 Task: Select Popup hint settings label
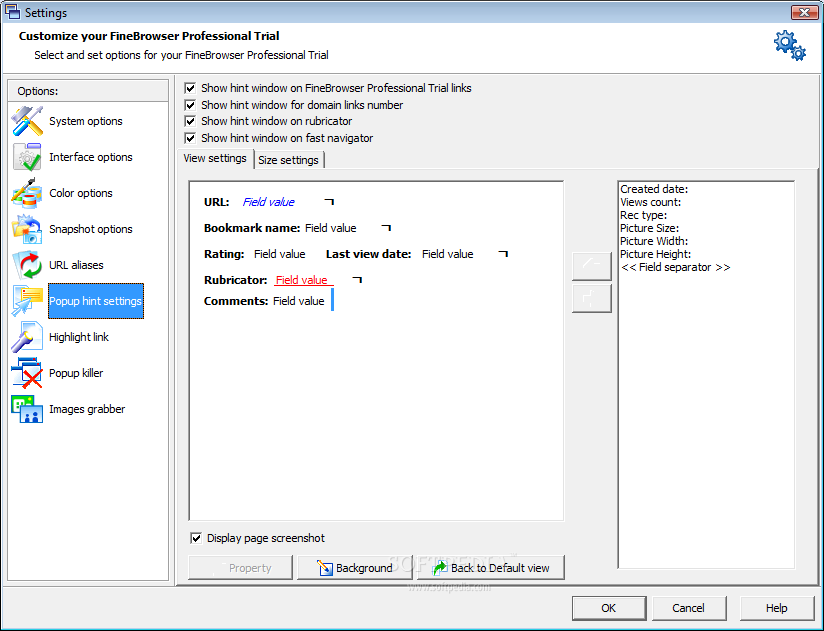point(96,301)
